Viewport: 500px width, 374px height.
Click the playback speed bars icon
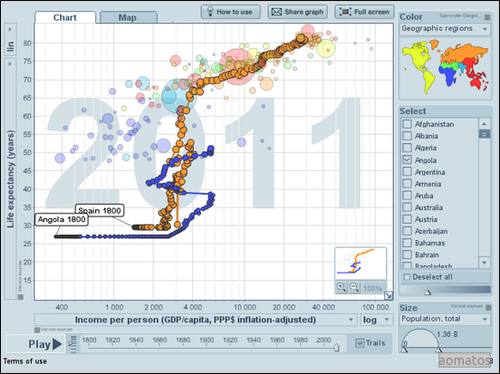(x=72, y=344)
